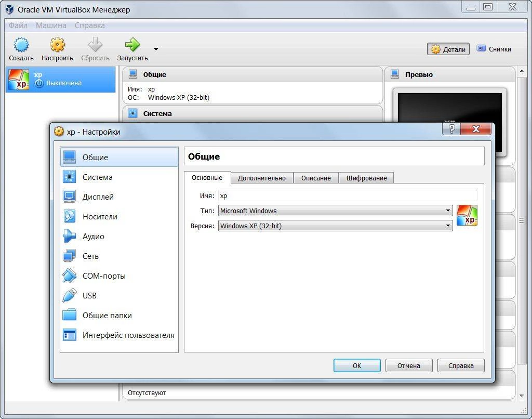Click the Общие monitor icon in details header
The image size is (532, 419).
click(133, 74)
